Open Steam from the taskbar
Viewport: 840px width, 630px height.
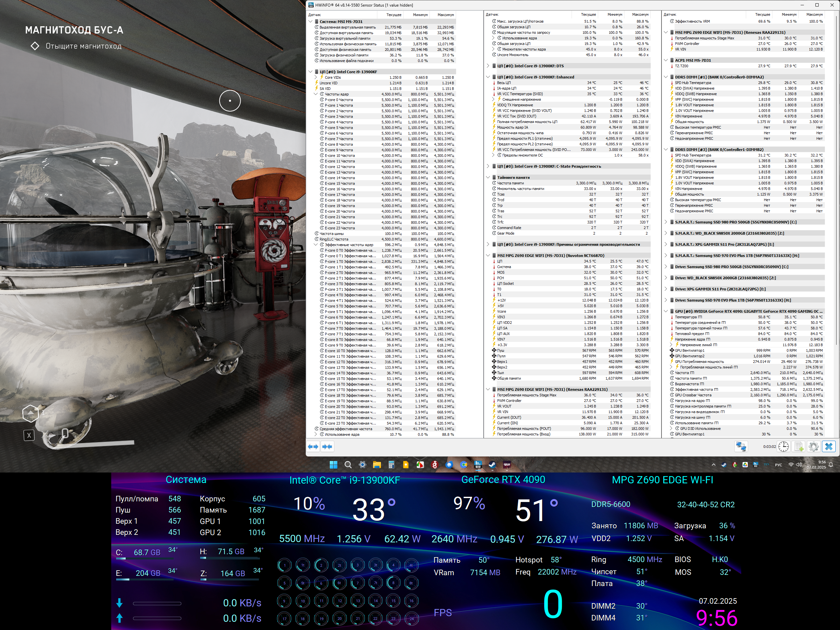click(492, 465)
